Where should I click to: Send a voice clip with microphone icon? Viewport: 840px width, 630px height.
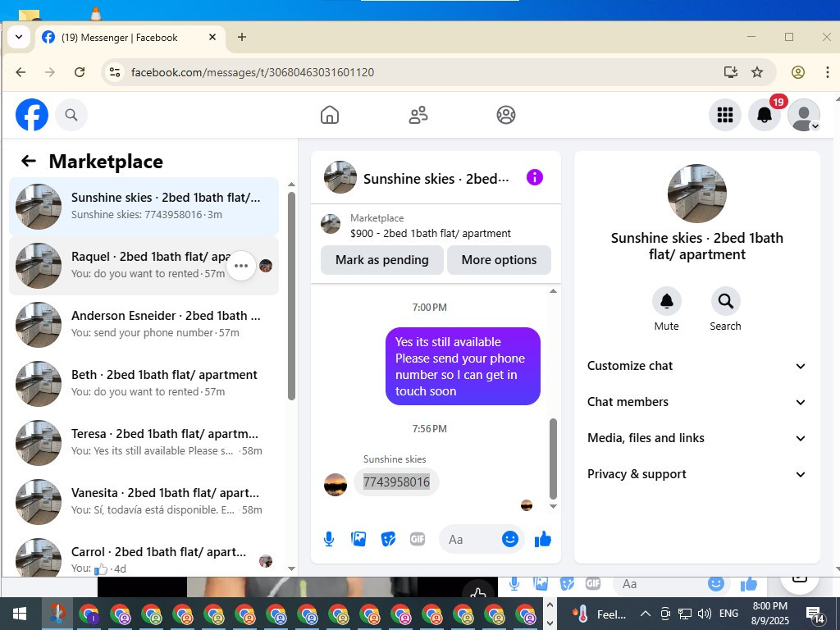329,539
